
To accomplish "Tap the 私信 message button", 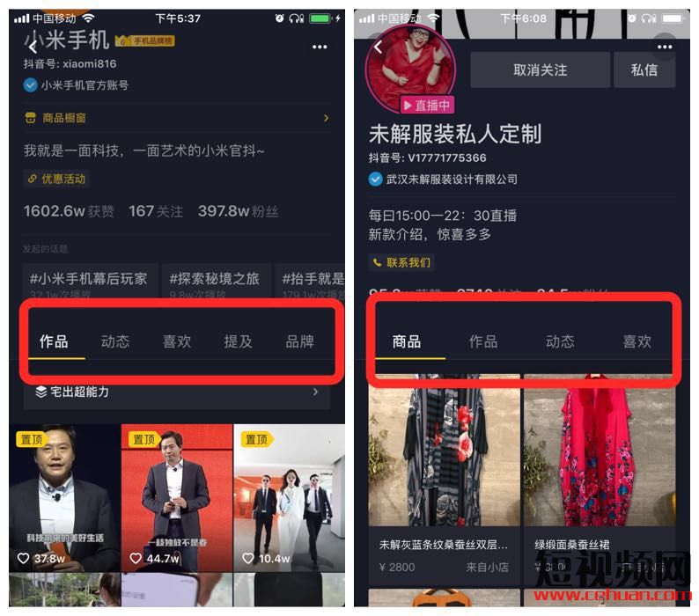I will click(644, 70).
